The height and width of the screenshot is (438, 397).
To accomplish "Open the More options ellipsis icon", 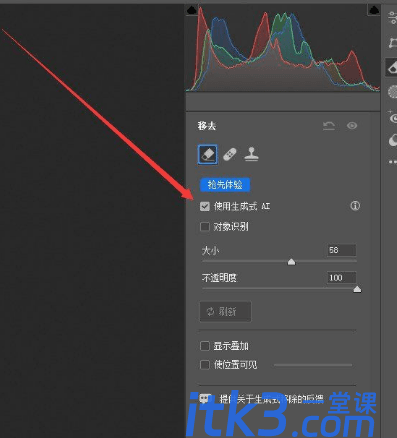I will coord(393,162).
